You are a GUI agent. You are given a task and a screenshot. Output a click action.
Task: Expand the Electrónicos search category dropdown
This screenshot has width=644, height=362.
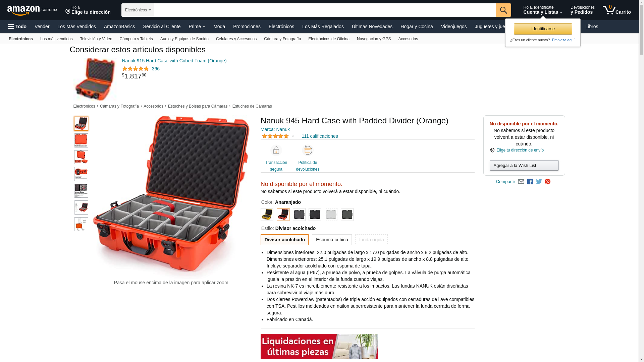coord(138,10)
